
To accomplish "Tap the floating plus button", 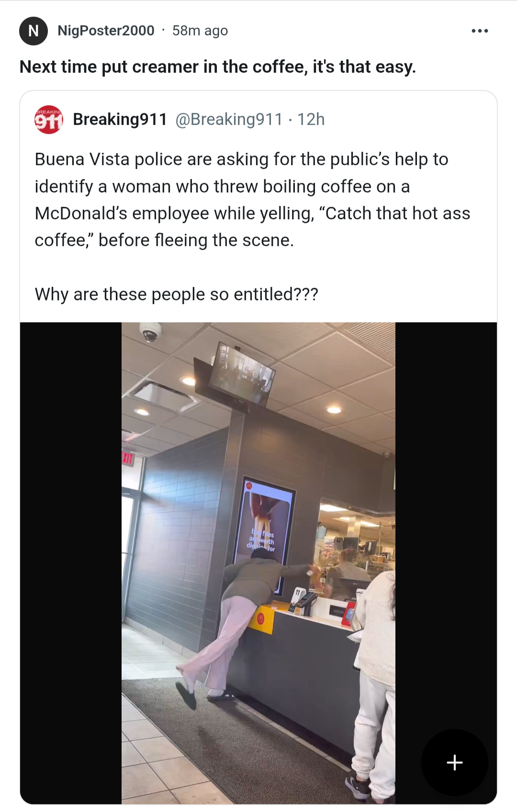I will coord(454,762).
